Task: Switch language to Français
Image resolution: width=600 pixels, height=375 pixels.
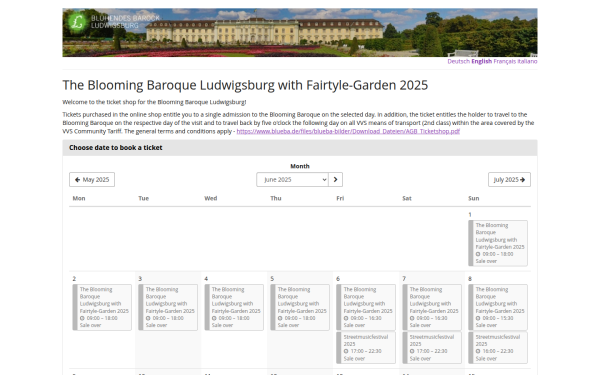Action: pyautogui.click(x=505, y=61)
